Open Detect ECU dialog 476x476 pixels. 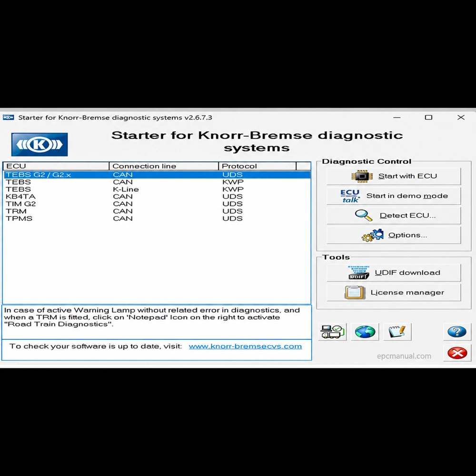coord(394,216)
